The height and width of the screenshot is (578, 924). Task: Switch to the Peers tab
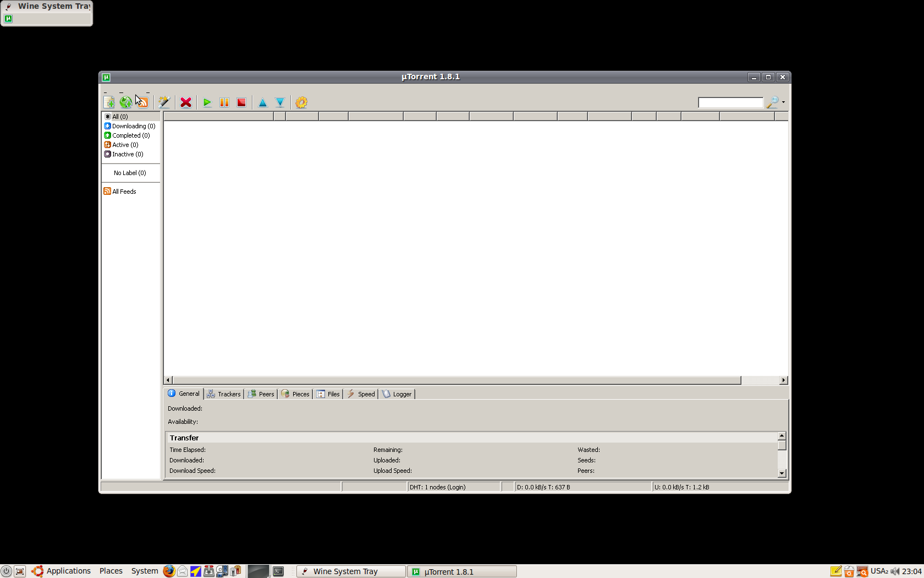pos(261,394)
